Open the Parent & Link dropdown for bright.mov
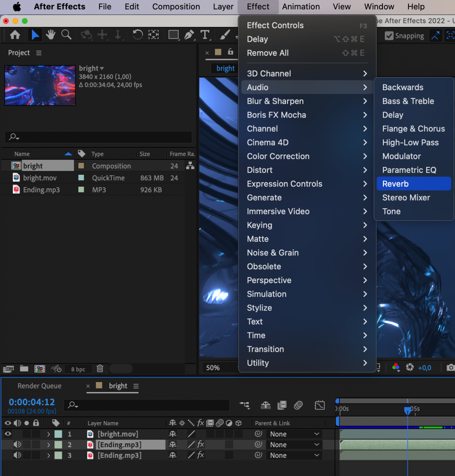The image size is (455, 476). pyautogui.click(x=294, y=434)
